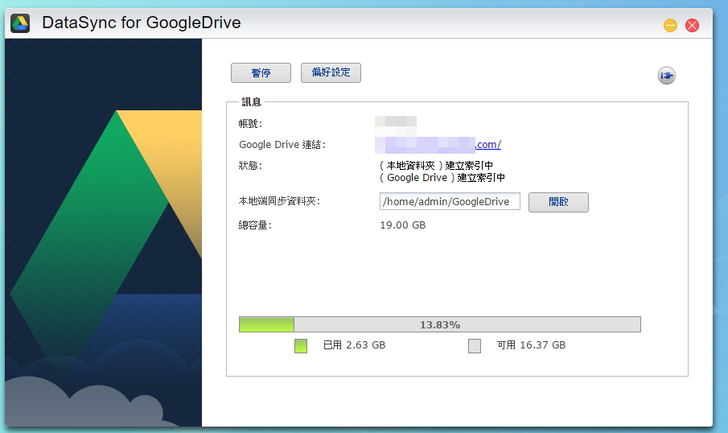Screen dimensions: 728x433
Task: Click the /home/admin/GoogleDrive path field
Action: click(x=449, y=201)
